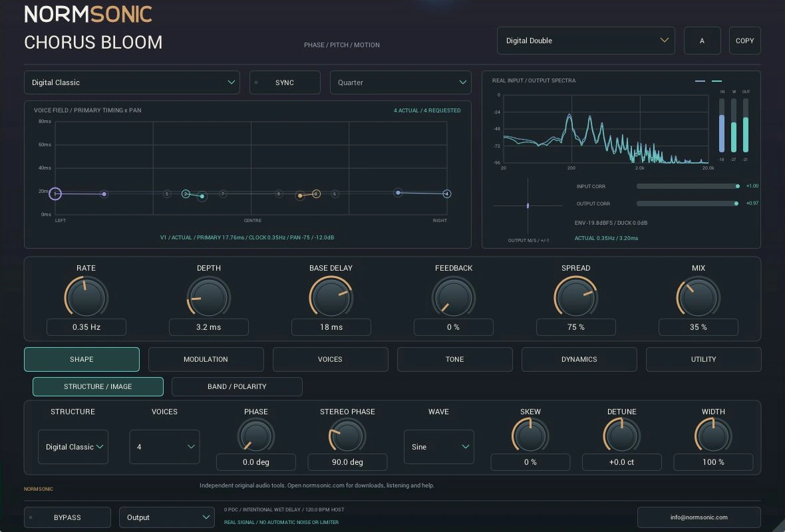Click the WIDTH knob

(x=713, y=436)
